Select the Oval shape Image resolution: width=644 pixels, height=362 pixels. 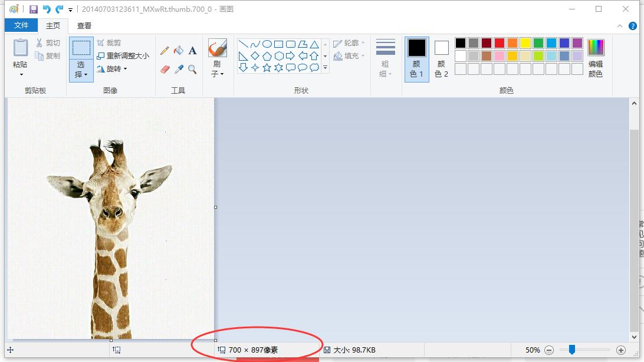click(x=268, y=44)
